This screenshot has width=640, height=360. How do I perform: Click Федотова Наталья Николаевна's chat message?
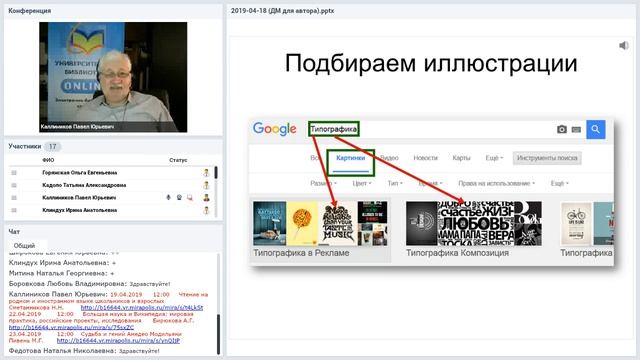(x=84, y=351)
